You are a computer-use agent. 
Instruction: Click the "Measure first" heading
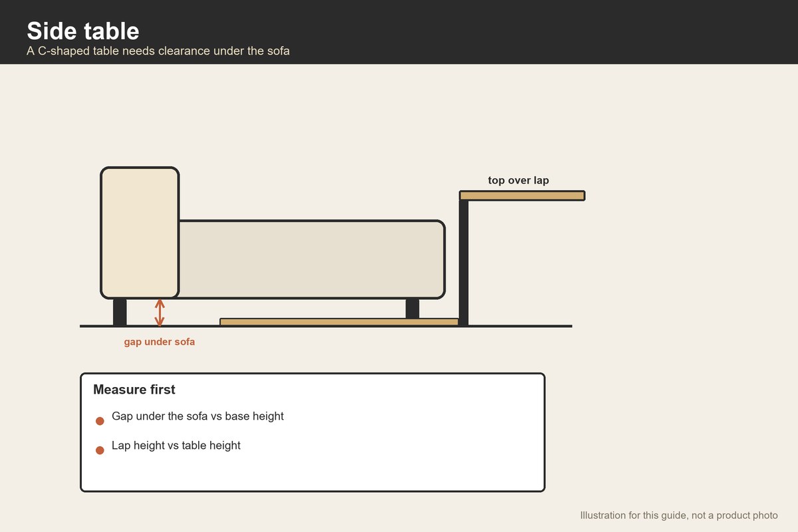pos(134,390)
